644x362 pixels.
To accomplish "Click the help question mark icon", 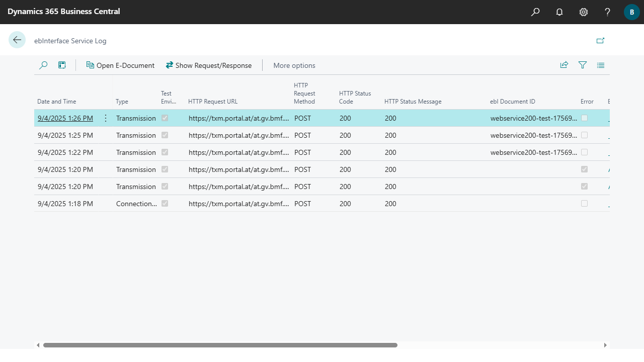I will pyautogui.click(x=608, y=12).
